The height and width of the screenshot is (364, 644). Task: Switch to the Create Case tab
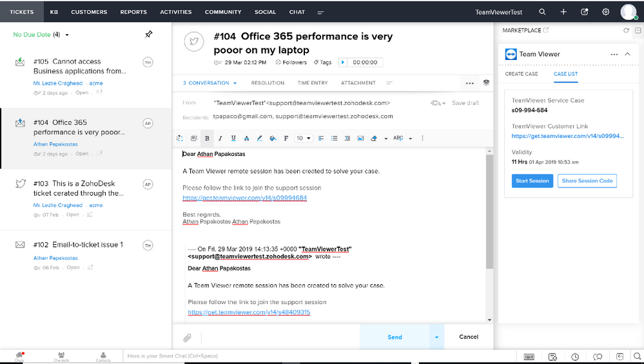click(522, 74)
